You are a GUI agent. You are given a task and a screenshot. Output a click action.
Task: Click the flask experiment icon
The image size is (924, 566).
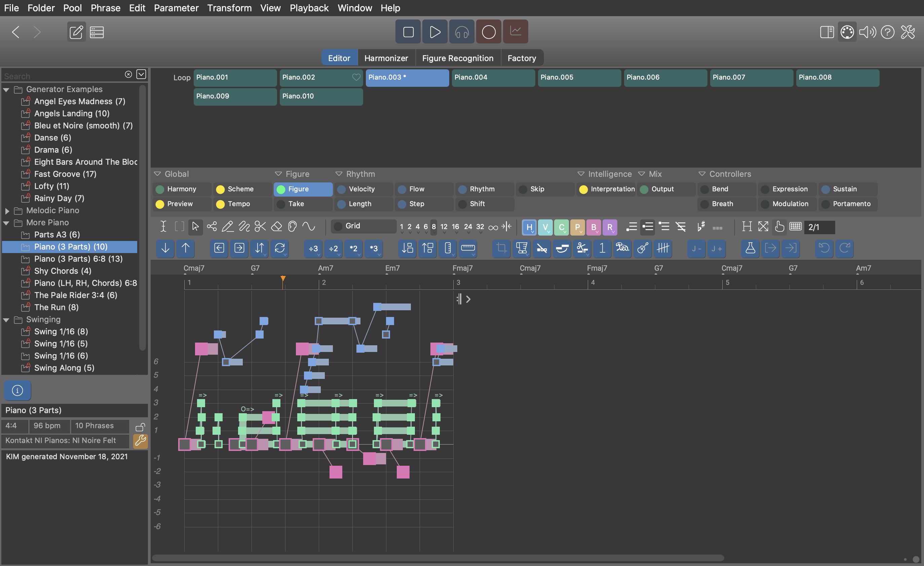point(750,248)
